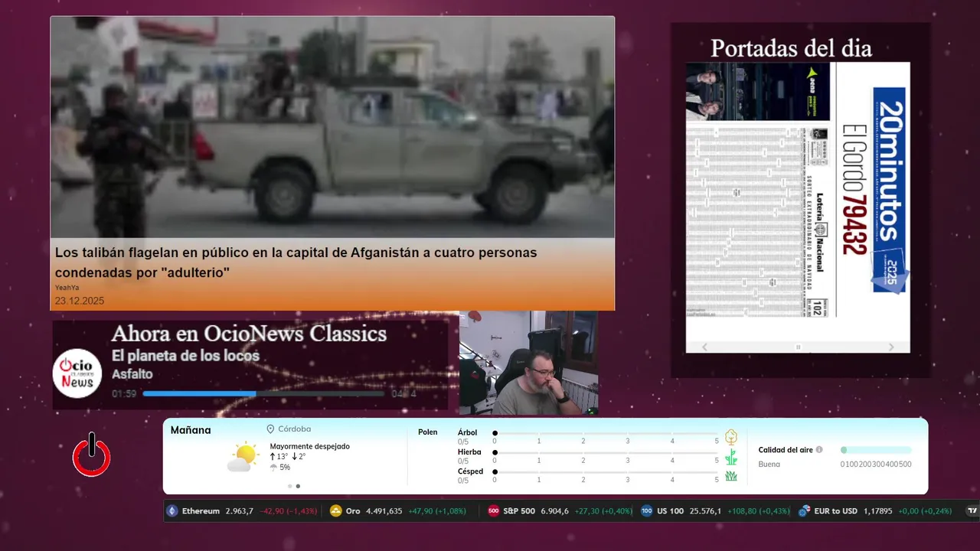Click the red S&P 500 badge icon
Viewport: 980px width, 551px height.
(x=494, y=511)
